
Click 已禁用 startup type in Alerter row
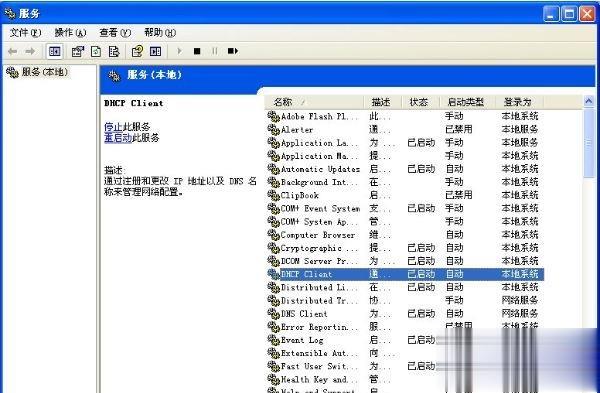(x=458, y=130)
